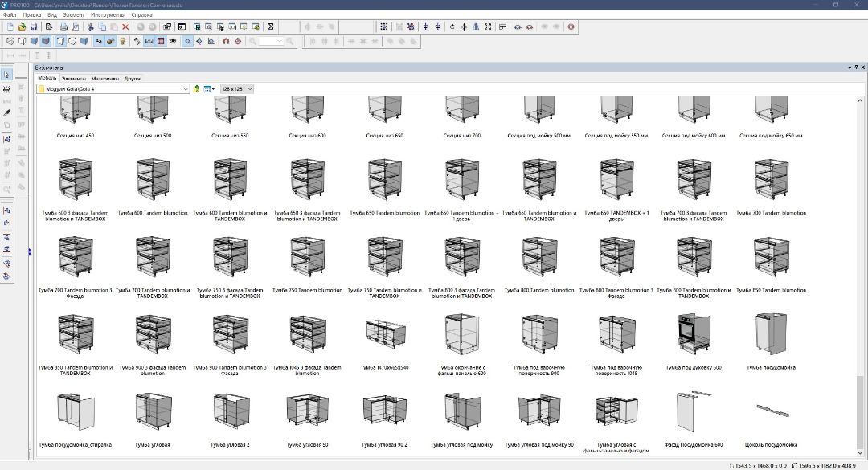Click the red Delete X icon
The width and height of the screenshot is (868, 470).
pos(125,27)
